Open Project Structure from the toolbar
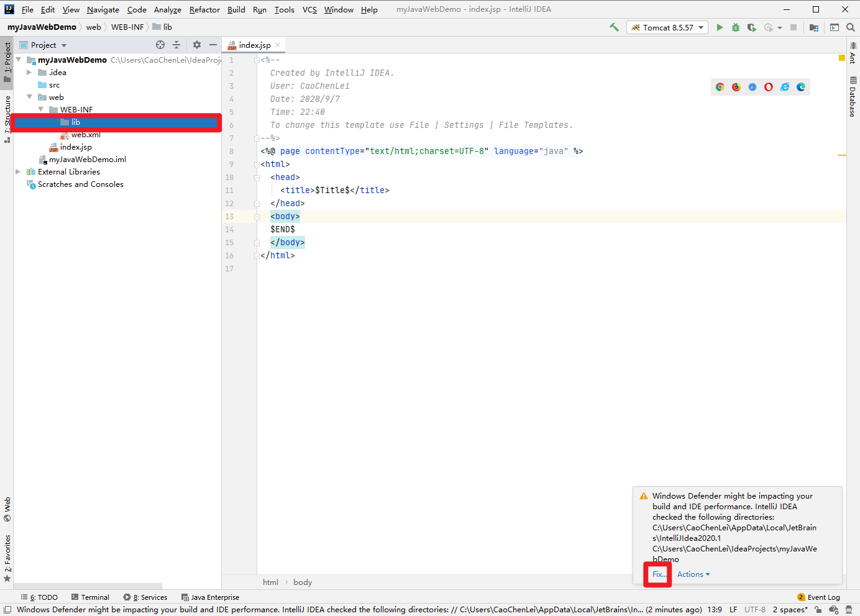Screen dimensions: 860x616 [814, 27]
